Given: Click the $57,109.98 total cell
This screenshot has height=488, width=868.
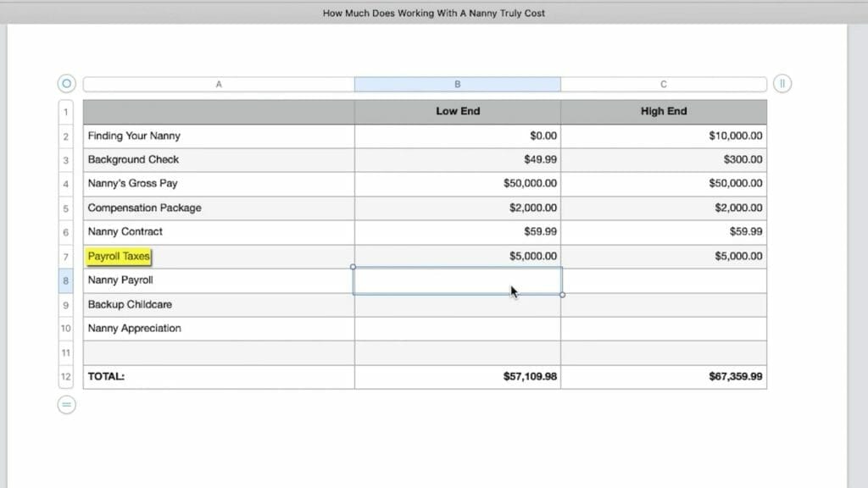Looking at the screenshot, I should (x=458, y=377).
